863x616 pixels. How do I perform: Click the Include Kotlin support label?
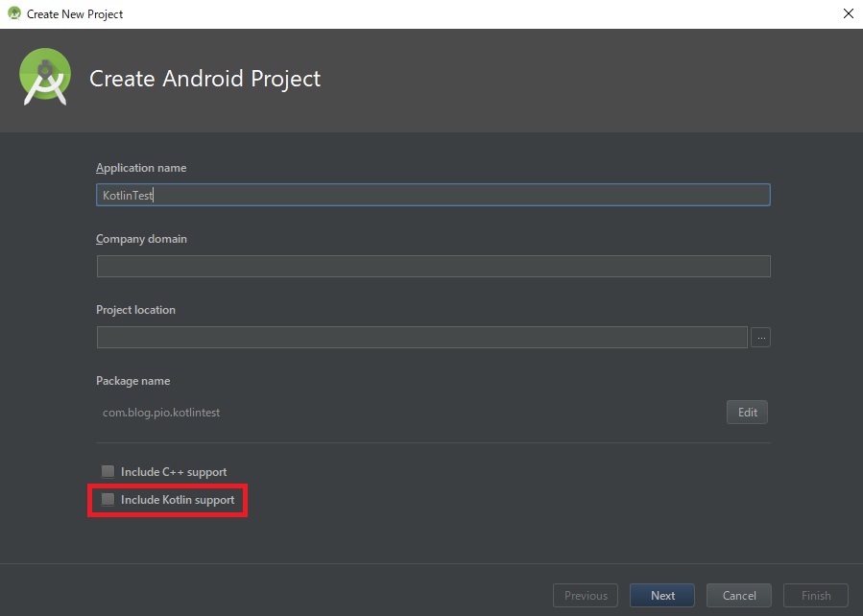click(178, 499)
